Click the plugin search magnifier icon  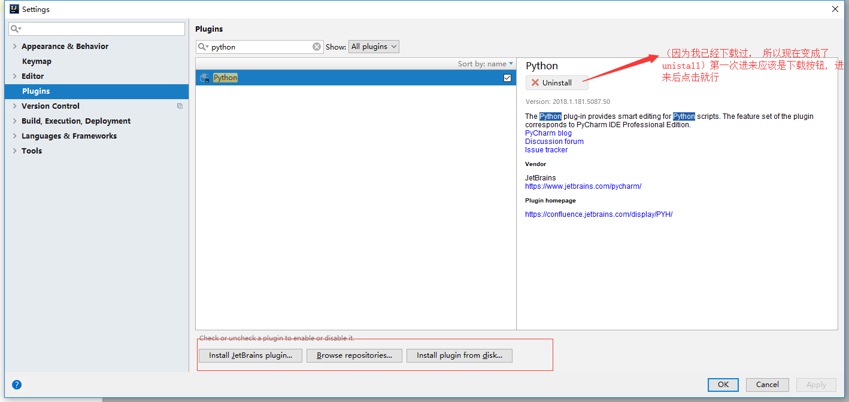click(203, 47)
